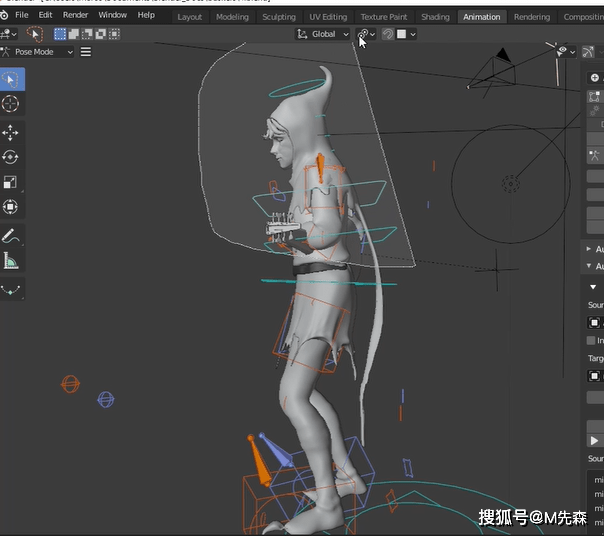Open the File menu

click(22, 15)
